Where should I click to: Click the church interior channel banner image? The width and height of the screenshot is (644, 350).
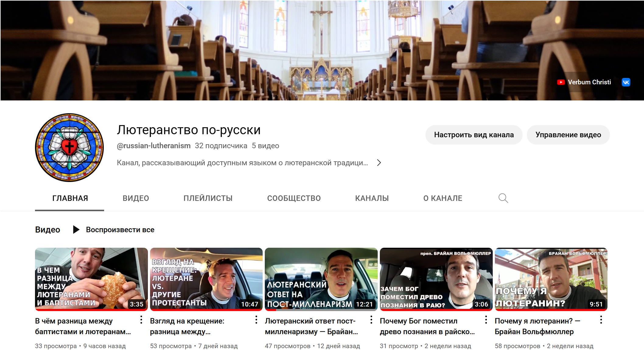coord(322,51)
